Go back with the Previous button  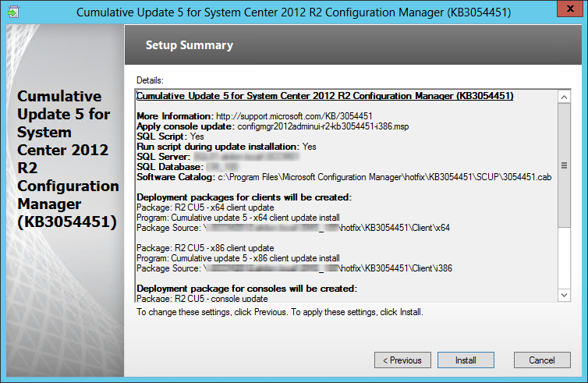click(402, 360)
